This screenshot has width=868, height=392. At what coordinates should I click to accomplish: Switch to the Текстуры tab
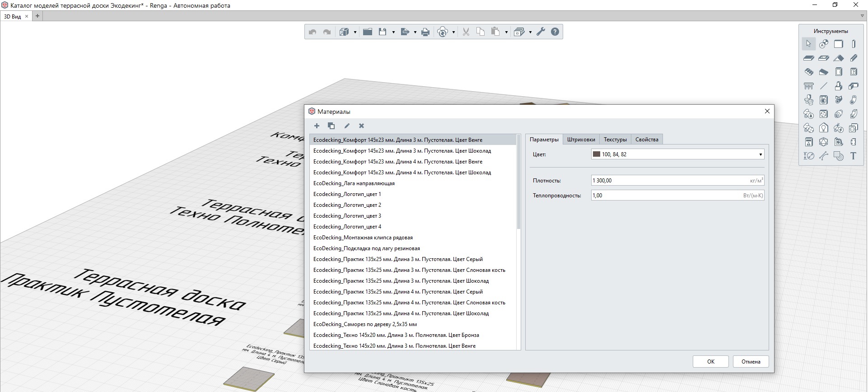(x=615, y=140)
